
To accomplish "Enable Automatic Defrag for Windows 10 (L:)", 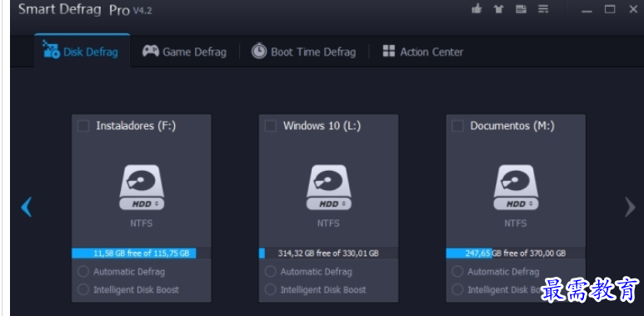I will (x=270, y=272).
